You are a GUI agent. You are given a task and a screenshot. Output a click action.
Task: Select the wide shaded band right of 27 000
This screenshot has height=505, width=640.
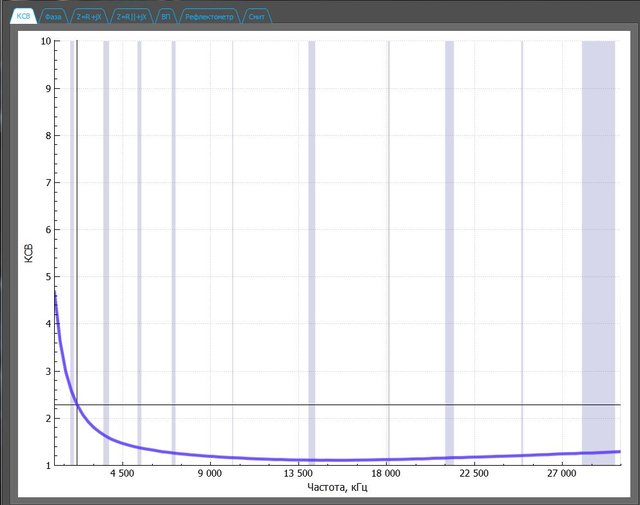598,200
